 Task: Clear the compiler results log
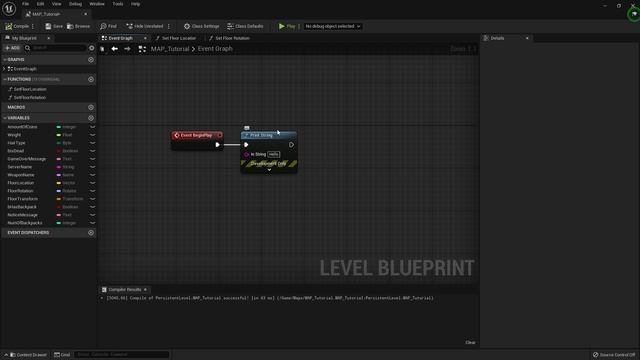tap(470, 342)
